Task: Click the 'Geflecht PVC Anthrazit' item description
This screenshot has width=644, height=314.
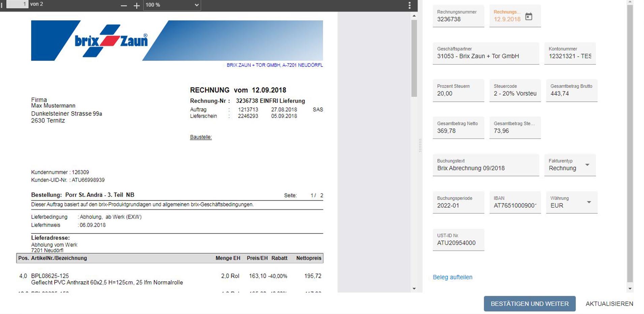Action: click(x=107, y=283)
